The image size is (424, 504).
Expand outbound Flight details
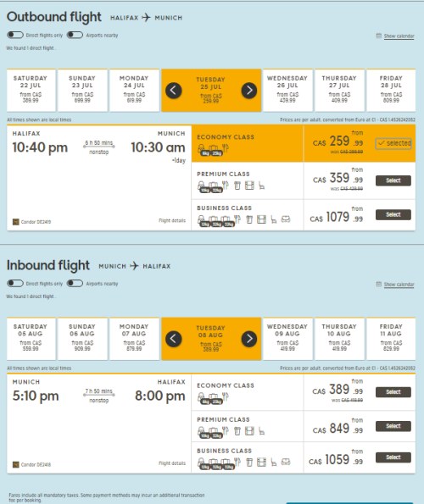pyautogui.click(x=172, y=220)
